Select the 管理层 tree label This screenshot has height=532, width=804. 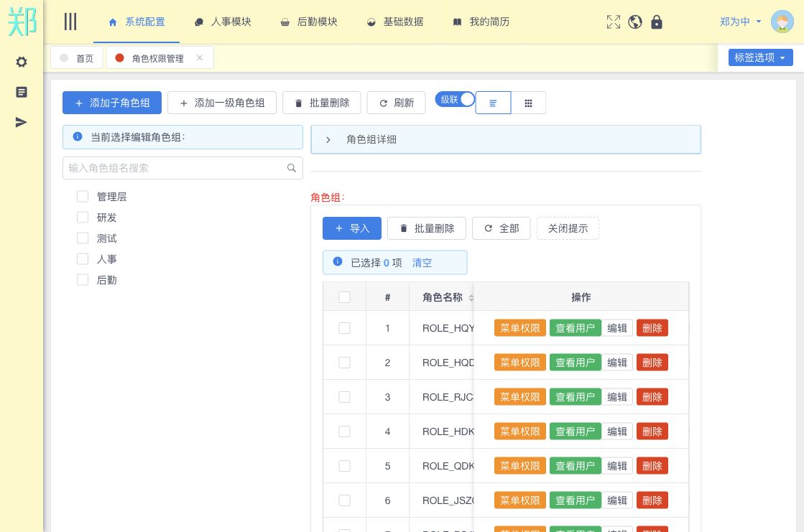(112, 197)
